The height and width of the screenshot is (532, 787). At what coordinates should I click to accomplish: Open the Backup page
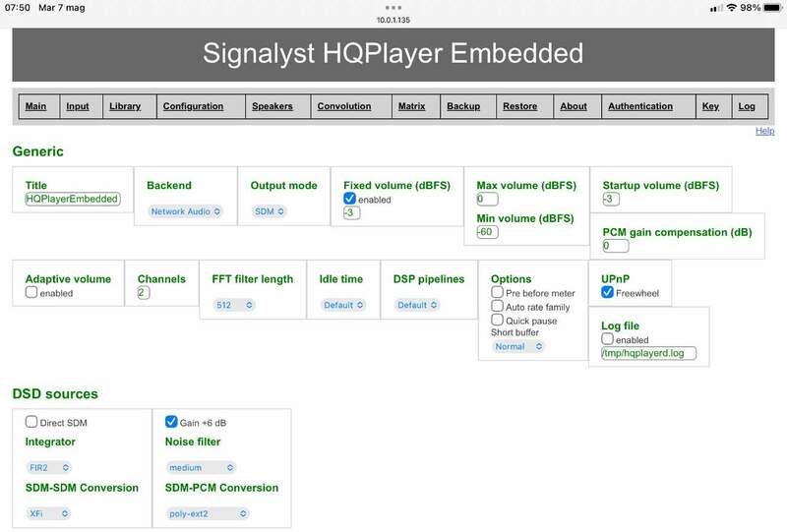coord(463,106)
